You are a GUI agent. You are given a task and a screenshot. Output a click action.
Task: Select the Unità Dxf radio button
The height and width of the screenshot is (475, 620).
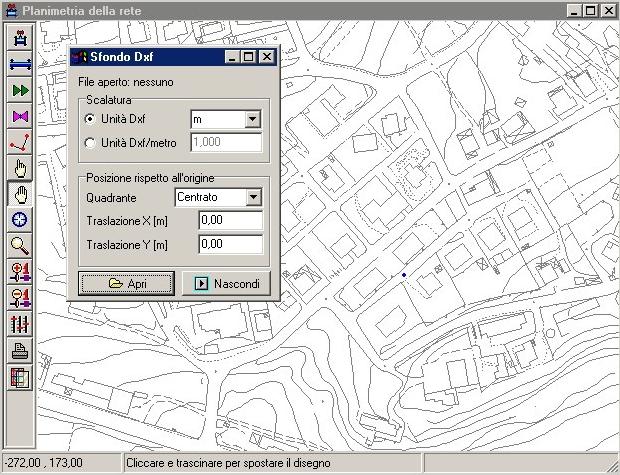[90, 119]
